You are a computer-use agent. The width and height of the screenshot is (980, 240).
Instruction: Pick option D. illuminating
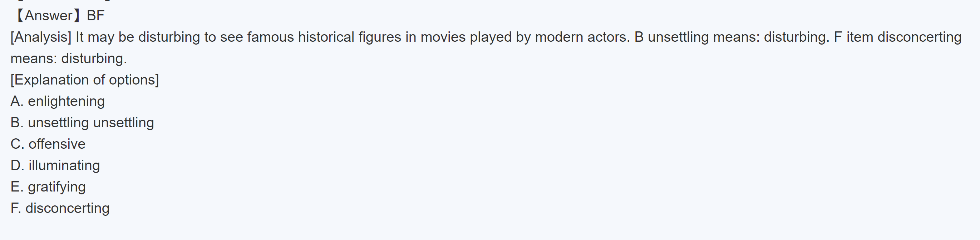coord(55,165)
